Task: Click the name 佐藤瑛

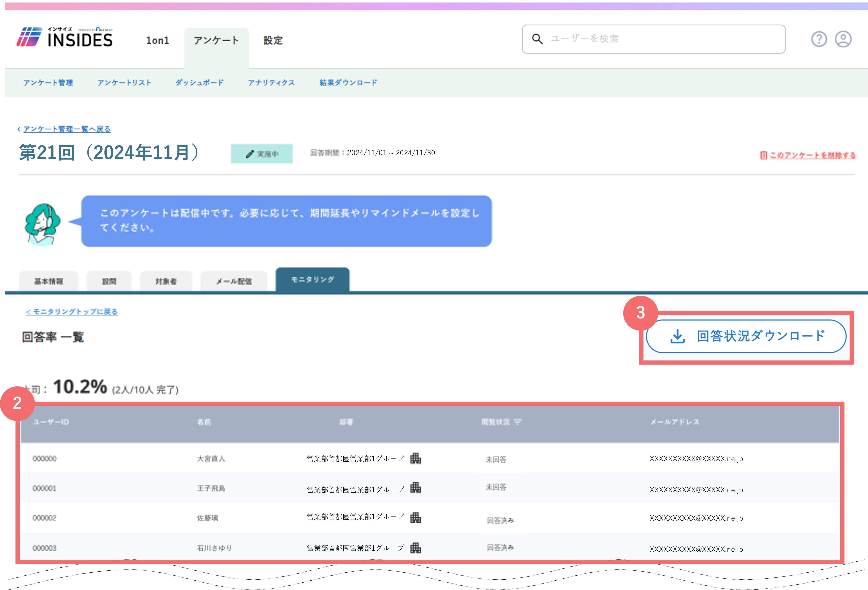Action: [x=207, y=518]
